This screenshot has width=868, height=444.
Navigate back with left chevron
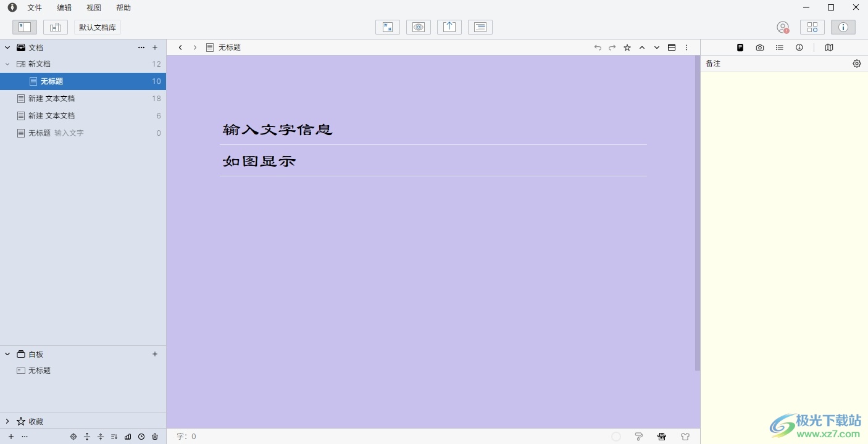180,47
